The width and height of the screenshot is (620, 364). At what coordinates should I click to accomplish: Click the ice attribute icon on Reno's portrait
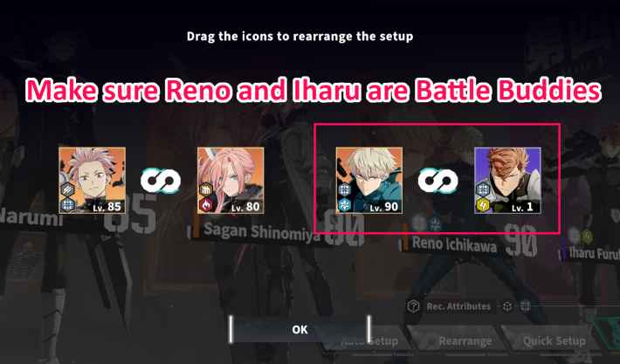click(344, 205)
